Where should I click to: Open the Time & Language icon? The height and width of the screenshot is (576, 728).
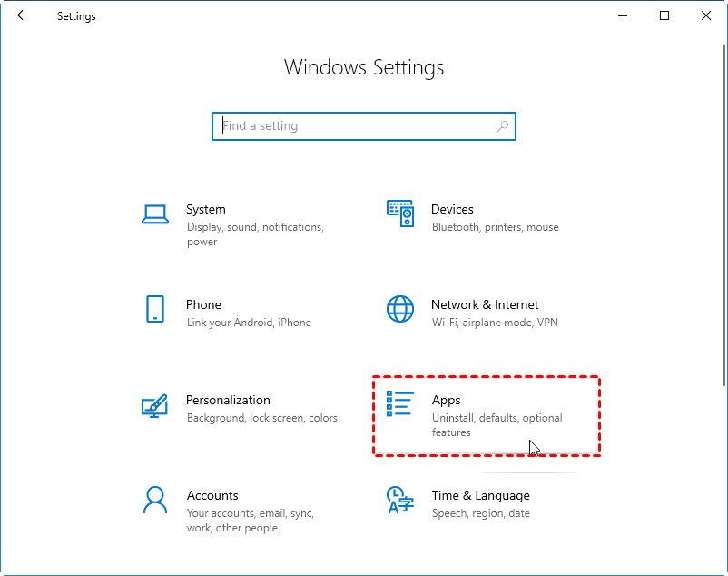[x=400, y=500]
